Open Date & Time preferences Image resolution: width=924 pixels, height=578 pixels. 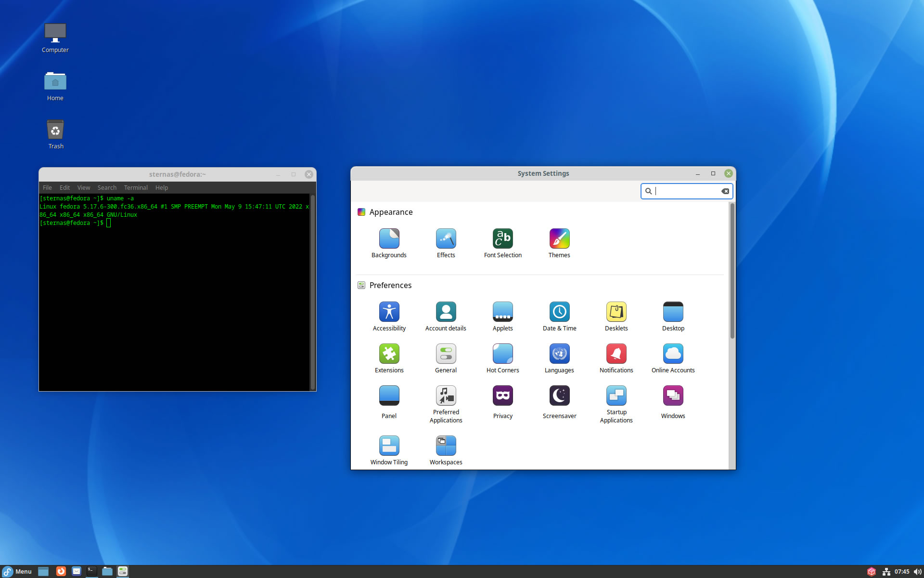[x=559, y=316]
